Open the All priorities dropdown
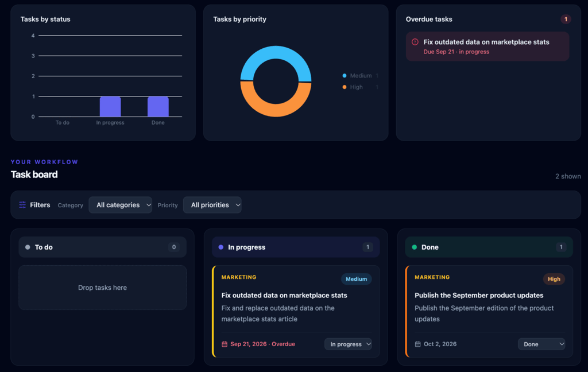 (212, 205)
